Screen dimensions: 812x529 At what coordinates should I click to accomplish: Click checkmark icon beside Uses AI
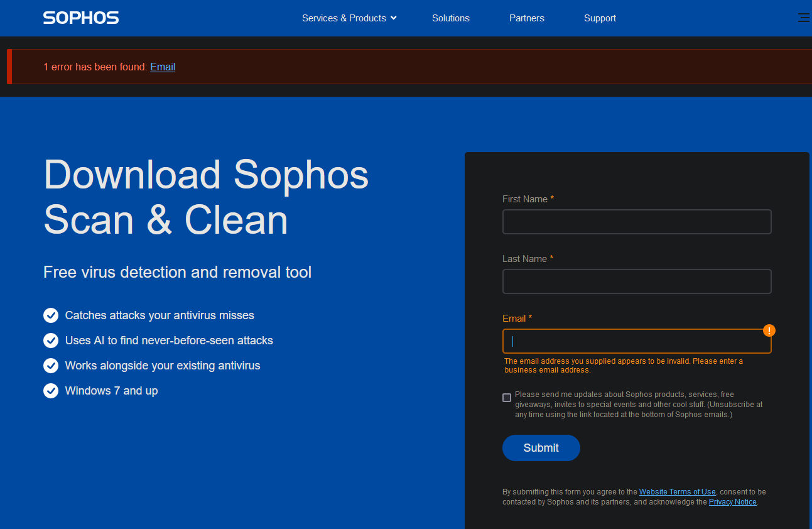pos(51,341)
